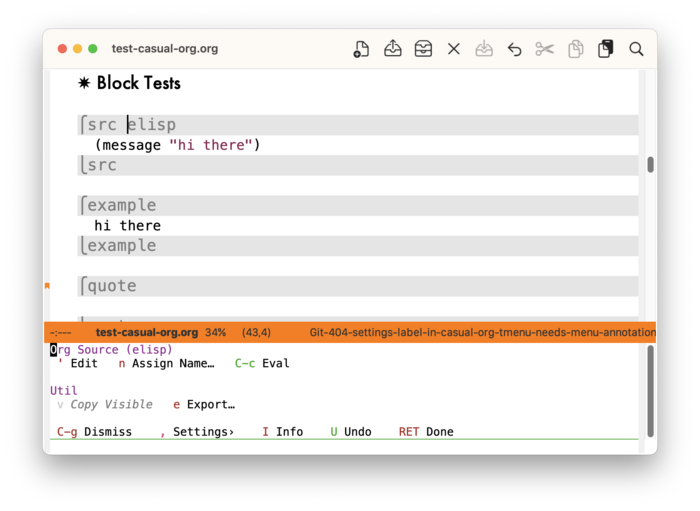Click the transient menu window scrollbar
This screenshot has width=700, height=511.
pyautogui.click(x=650, y=391)
